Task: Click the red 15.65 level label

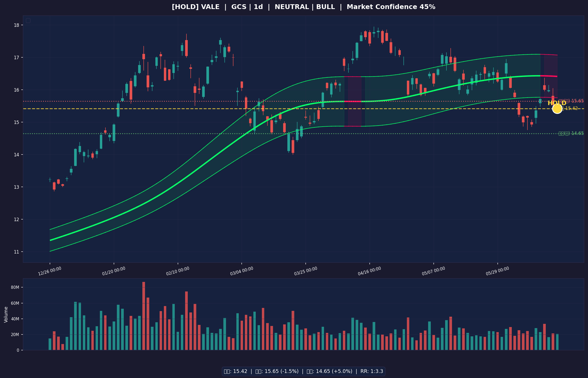Action: pyautogui.click(x=571, y=101)
